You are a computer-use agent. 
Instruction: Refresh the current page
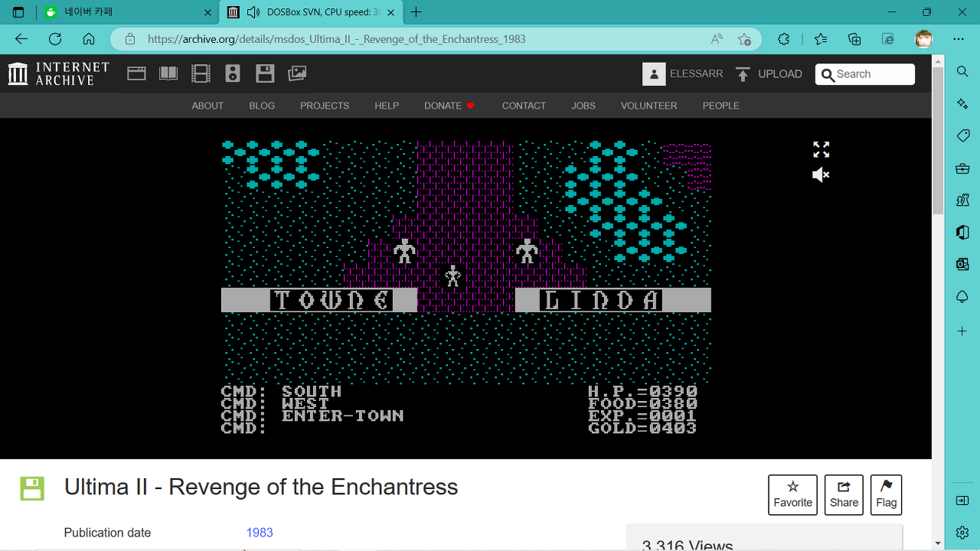tap(55, 39)
